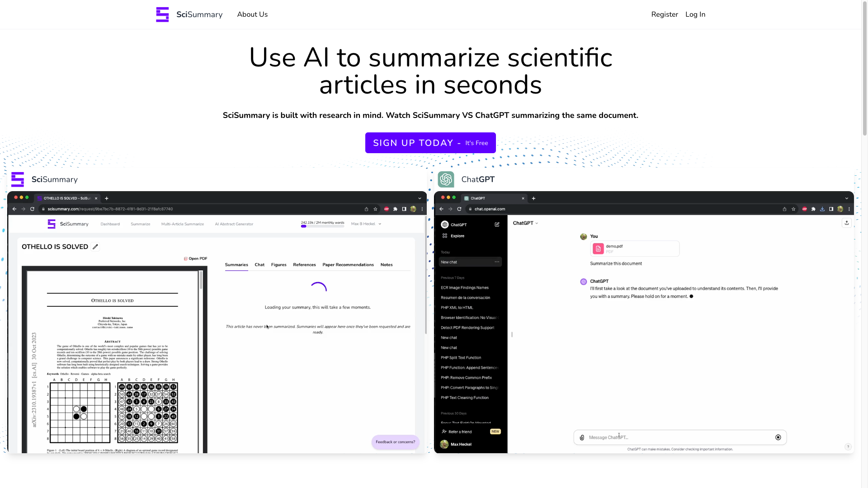Click the Chat tab in SciSummary
Image resolution: width=868 pixels, height=488 pixels.
coord(259,264)
